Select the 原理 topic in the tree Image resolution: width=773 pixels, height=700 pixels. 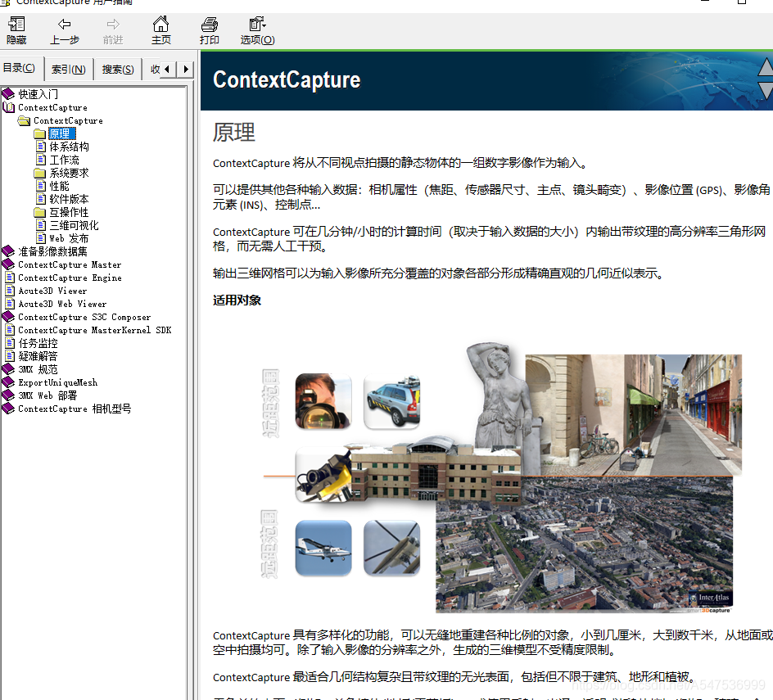(x=61, y=133)
